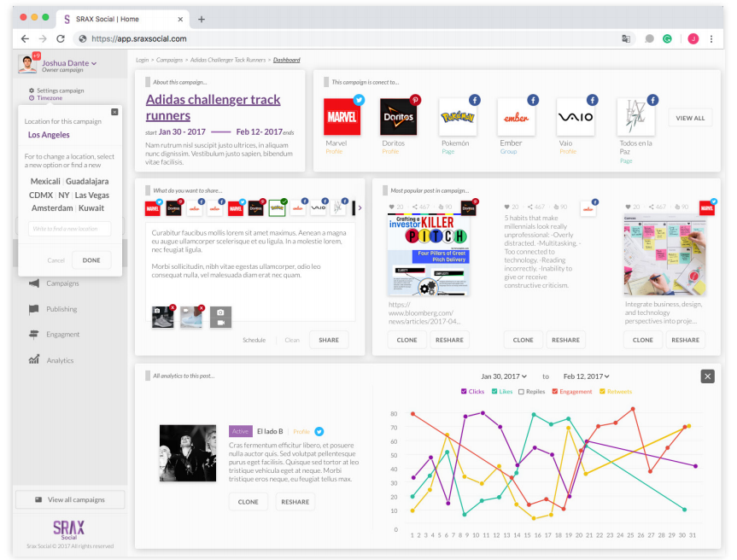Cancel the location change

tap(56, 260)
